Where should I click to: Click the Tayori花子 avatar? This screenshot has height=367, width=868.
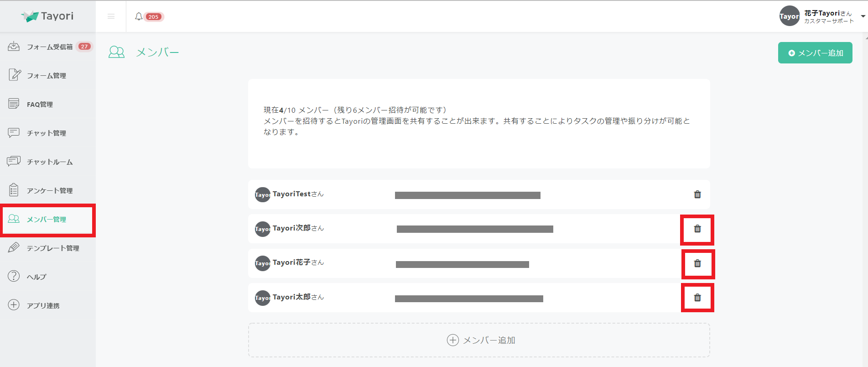pyautogui.click(x=262, y=263)
